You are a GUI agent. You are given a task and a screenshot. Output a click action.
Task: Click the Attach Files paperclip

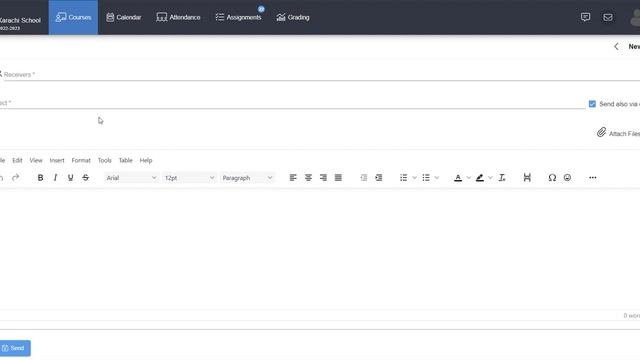coord(601,132)
